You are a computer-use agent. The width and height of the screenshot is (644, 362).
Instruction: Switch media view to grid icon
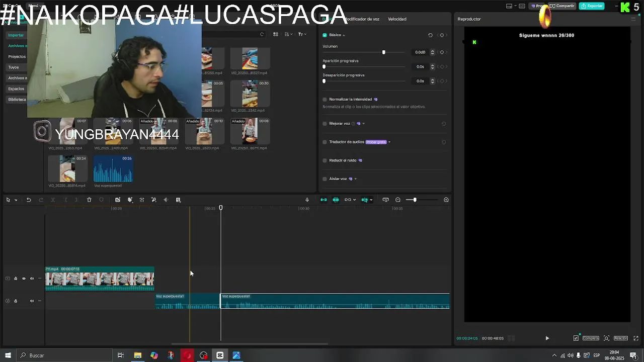tap(276, 34)
